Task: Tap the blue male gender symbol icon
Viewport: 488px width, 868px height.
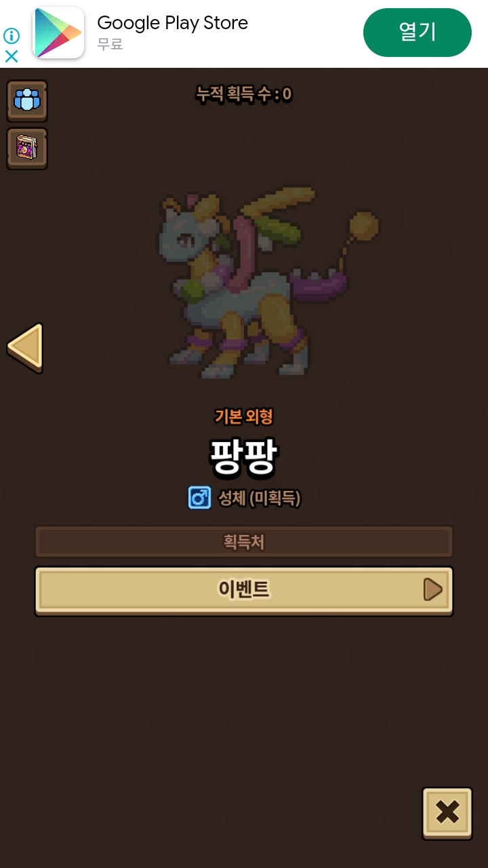Action: tap(199, 498)
